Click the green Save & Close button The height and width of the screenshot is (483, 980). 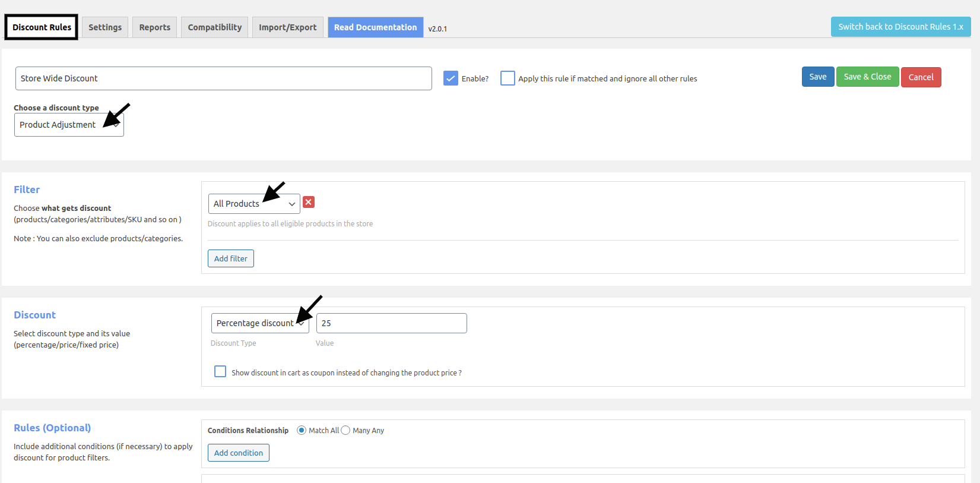click(x=867, y=77)
